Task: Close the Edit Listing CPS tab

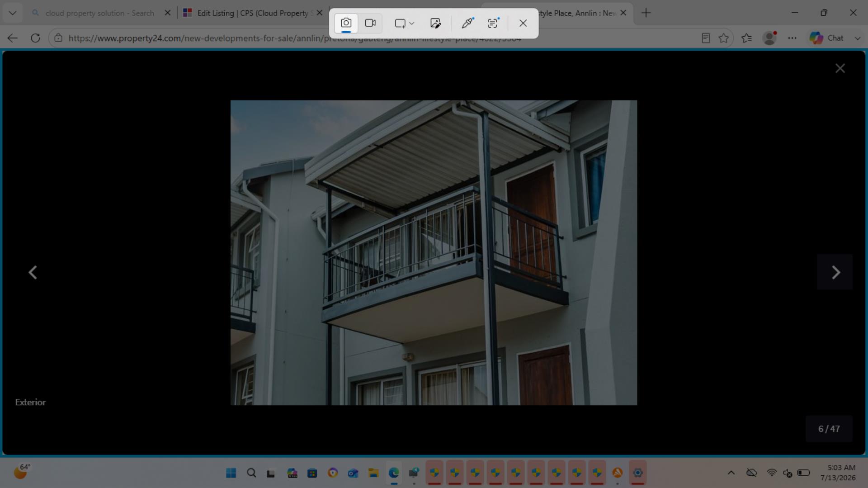Action: [x=320, y=13]
